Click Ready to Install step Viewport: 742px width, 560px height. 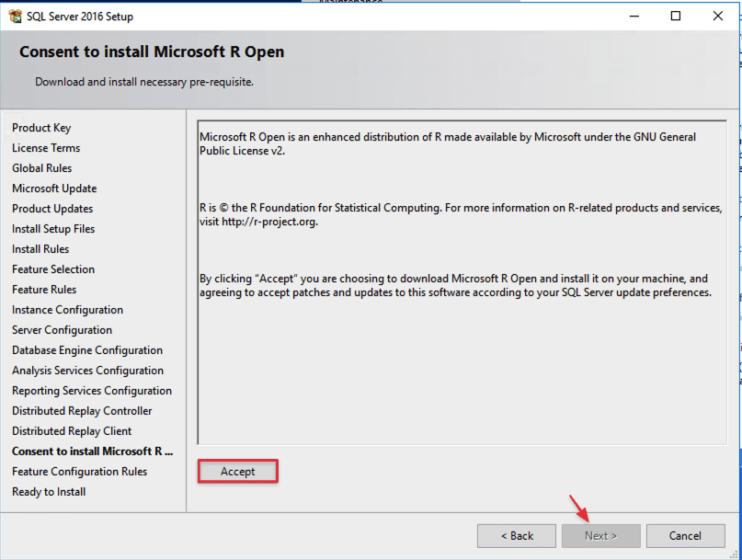pos(49,492)
